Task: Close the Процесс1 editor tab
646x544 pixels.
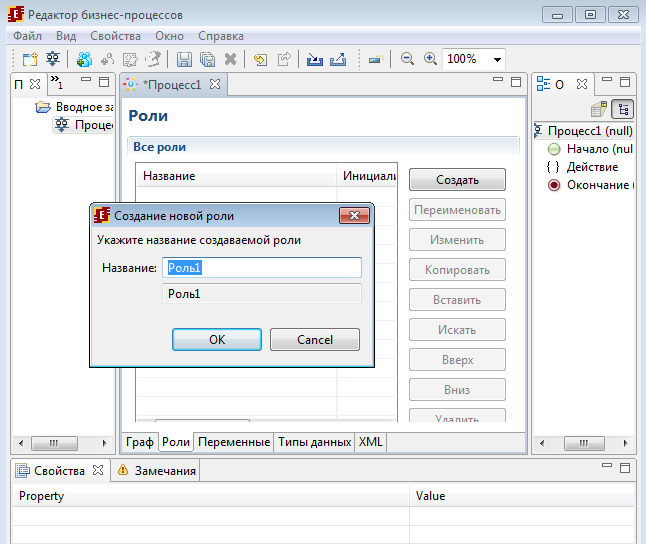Action: pos(215,84)
